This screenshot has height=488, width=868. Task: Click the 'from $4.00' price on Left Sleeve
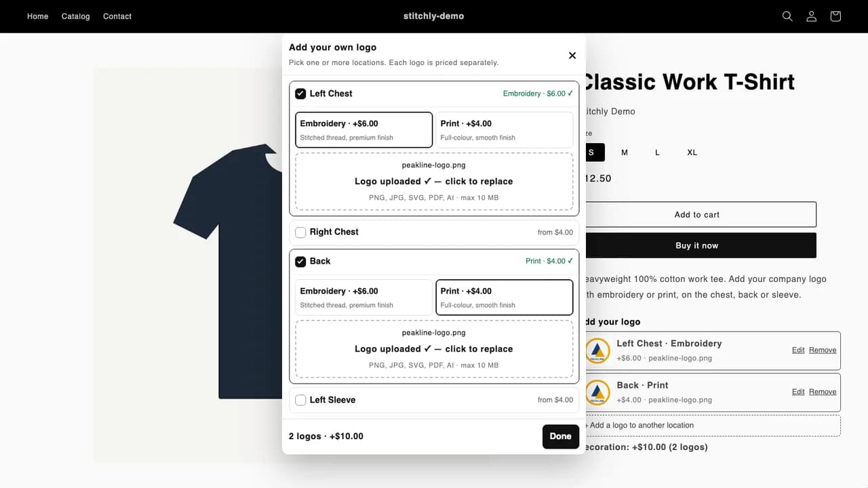point(555,400)
